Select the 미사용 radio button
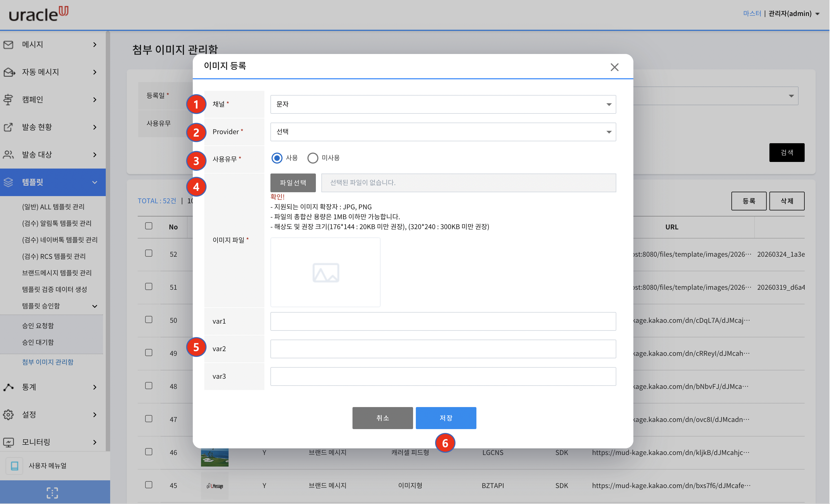Screen dimensions: 830x504 [313, 158]
